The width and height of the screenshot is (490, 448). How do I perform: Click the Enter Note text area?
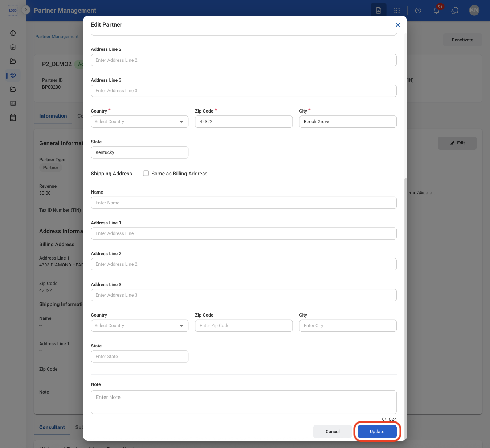pyautogui.click(x=244, y=402)
